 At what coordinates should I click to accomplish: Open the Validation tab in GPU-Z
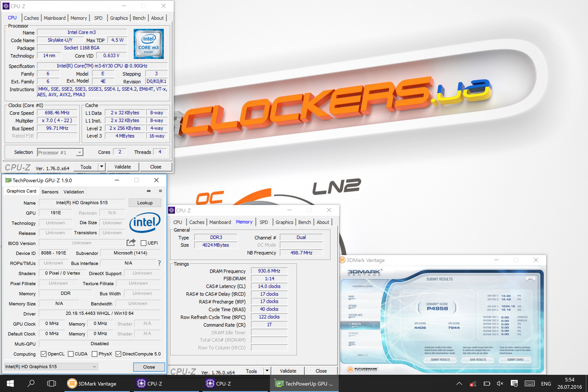74,192
